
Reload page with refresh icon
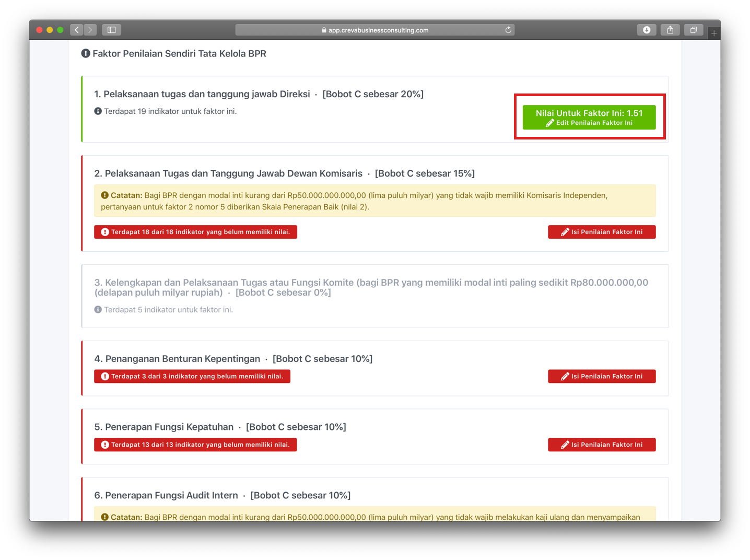(x=508, y=30)
